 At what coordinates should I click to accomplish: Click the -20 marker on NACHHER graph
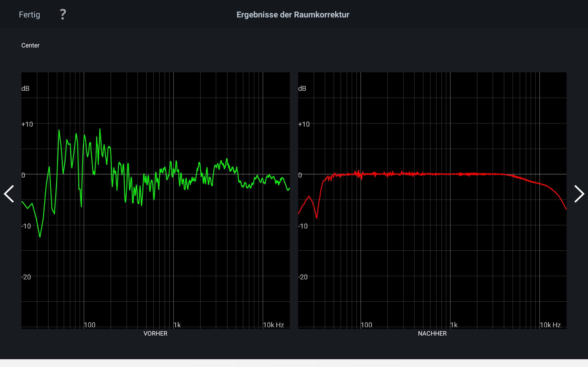tap(303, 277)
